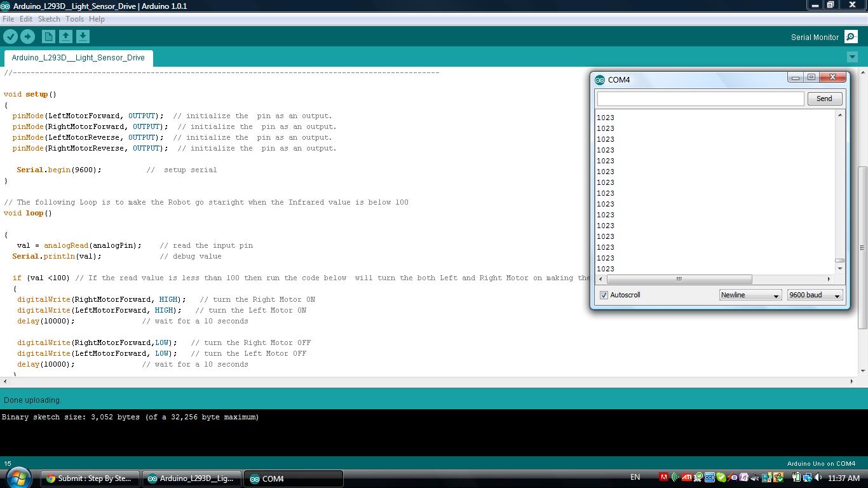Open Serial Monitor via magnifier icon
This screenshot has height=488, width=868.
tap(851, 37)
